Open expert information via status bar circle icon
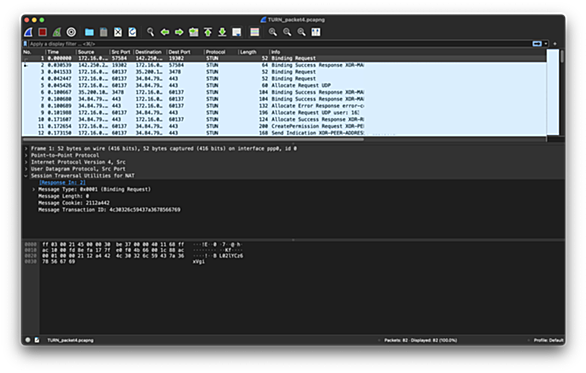Viewport: 586px width, 373px height. coord(28,340)
